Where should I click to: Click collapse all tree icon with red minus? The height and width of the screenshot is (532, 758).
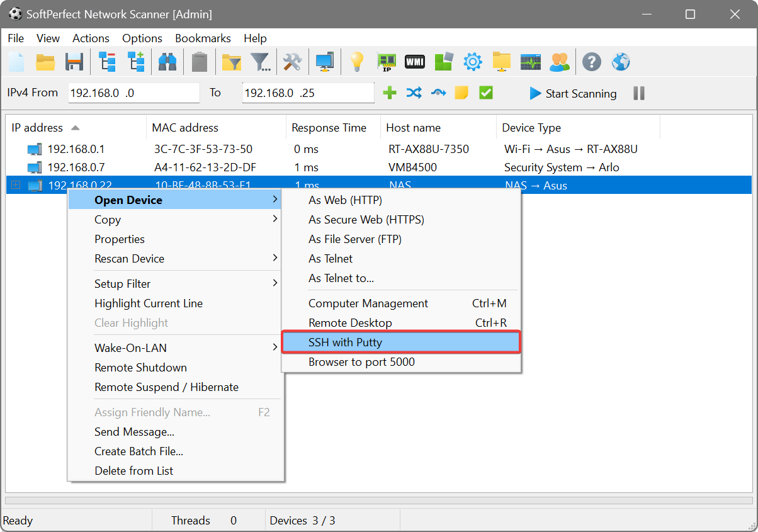(108, 62)
